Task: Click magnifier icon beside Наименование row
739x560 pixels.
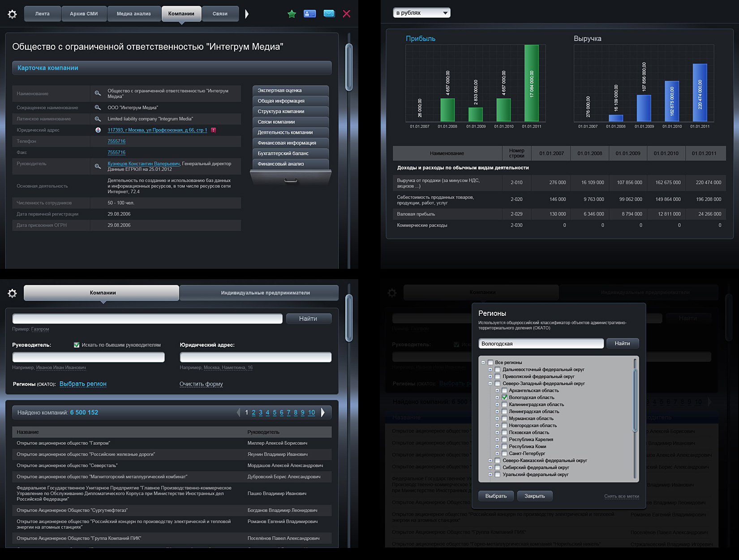Action: 98,94
